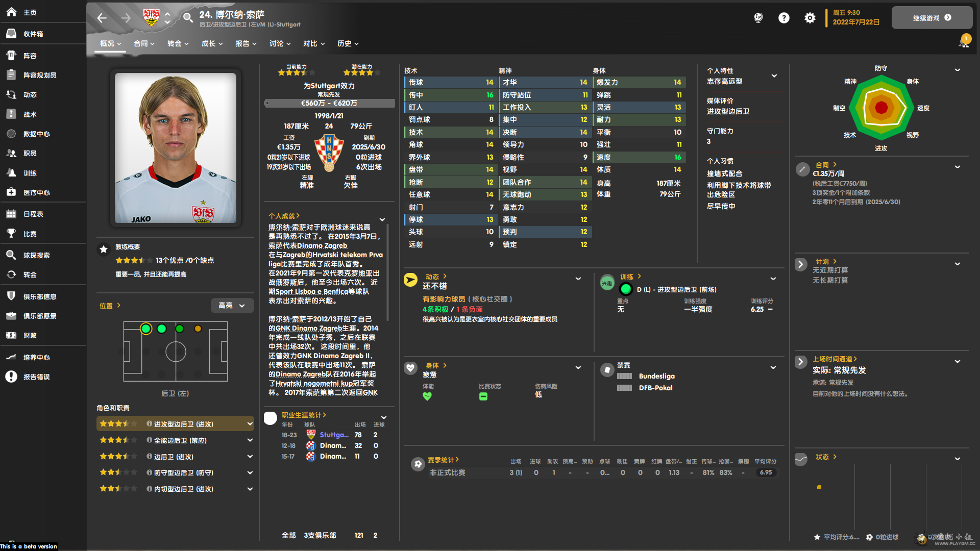Open the 讨论 discussion tab menu
Image resolution: width=980 pixels, height=551 pixels.
[x=280, y=44]
